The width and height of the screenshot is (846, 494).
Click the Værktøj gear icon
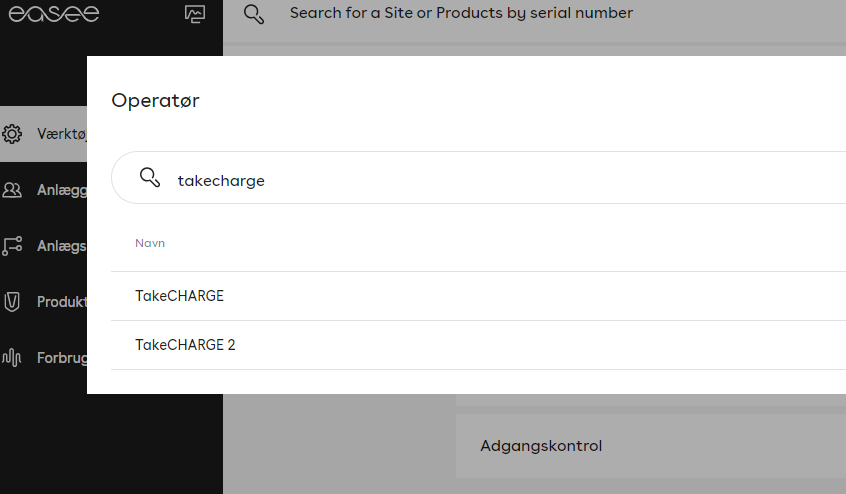[13, 134]
